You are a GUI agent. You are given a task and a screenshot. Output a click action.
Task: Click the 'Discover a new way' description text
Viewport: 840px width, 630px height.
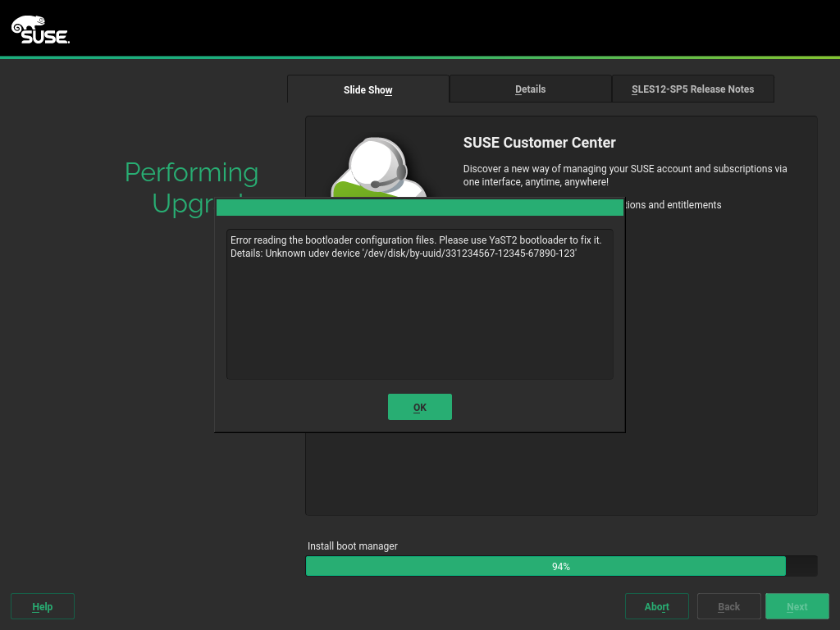[624, 175]
